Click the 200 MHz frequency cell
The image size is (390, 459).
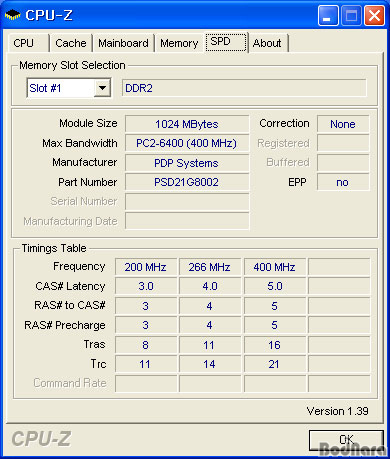pos(146,267)
